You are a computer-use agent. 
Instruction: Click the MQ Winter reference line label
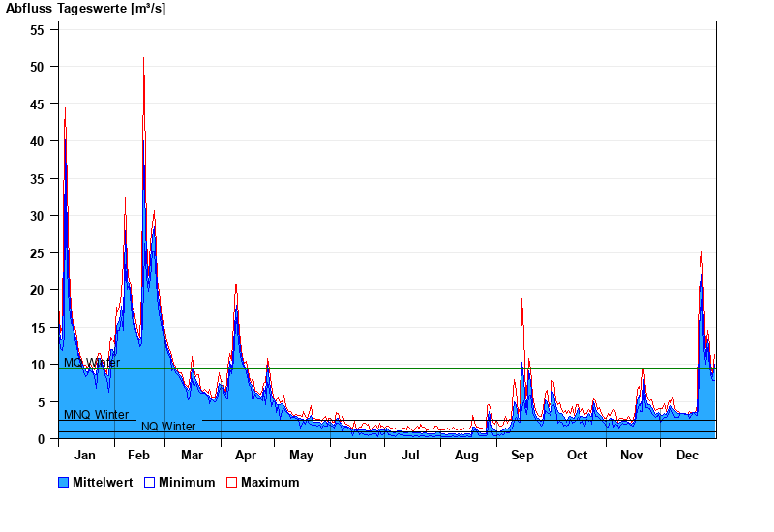[92, 363]
